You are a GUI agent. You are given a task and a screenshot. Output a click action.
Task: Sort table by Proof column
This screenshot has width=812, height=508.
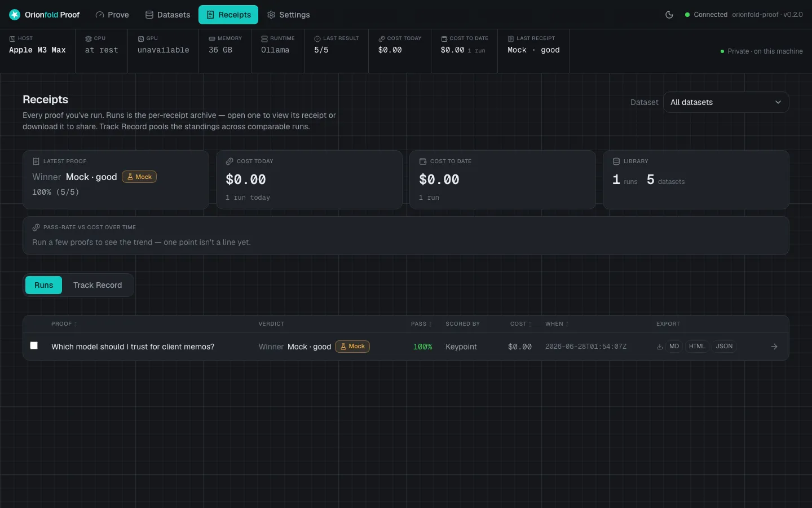[x=64, y=324]
